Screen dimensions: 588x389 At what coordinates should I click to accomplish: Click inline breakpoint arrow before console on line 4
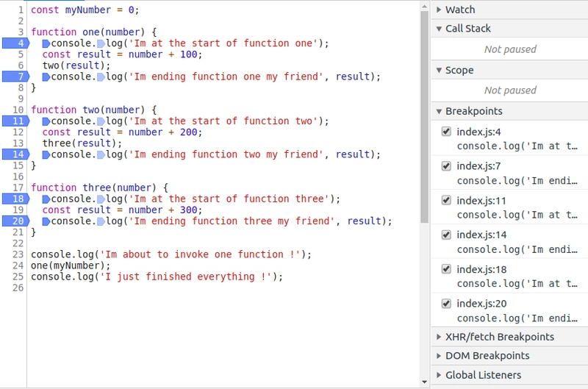point(46,43)
